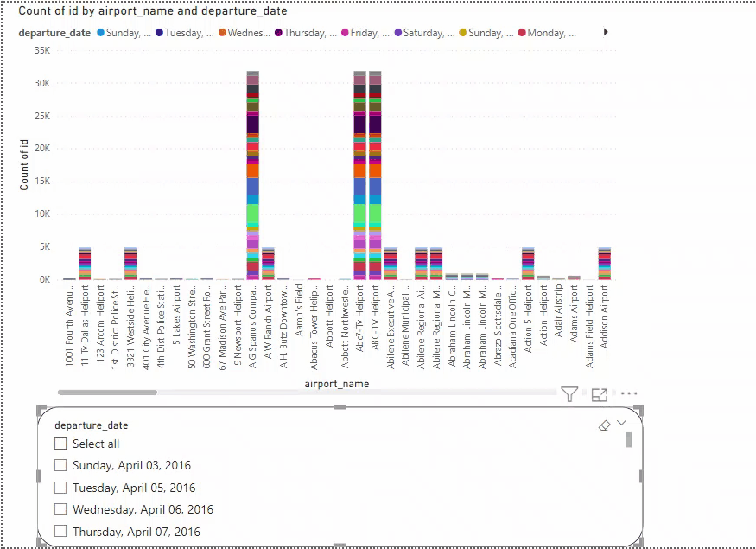The width and height of the screenshot is (756, 549).
Task: Enter focus mode for the slicer
Action: (600, 394)
